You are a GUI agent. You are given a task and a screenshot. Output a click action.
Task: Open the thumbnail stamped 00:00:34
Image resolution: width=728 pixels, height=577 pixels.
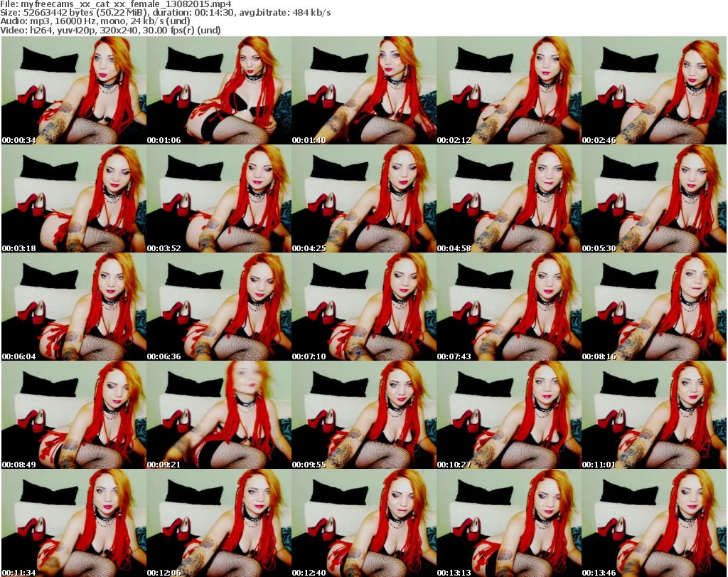pos(74,90)
